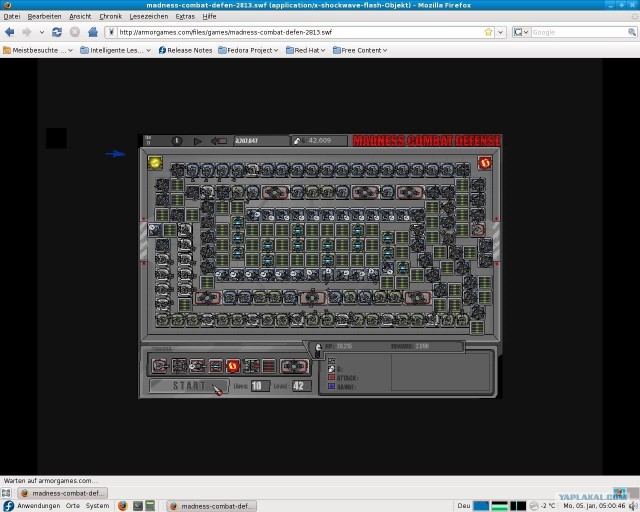This screenshot has height=512, width=640.
Task: Open the Lesezeichen menu
Action: pyautogui.click(x=149, y=16)
